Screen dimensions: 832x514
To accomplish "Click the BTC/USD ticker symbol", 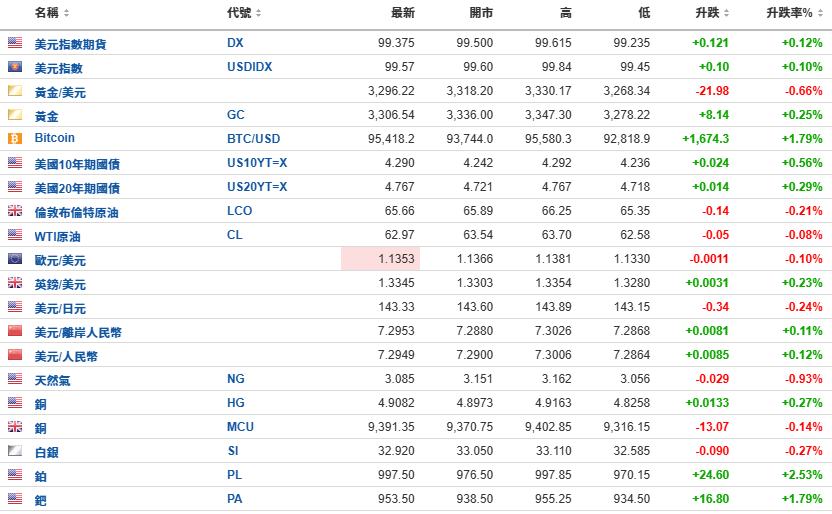I will [254, 138].
